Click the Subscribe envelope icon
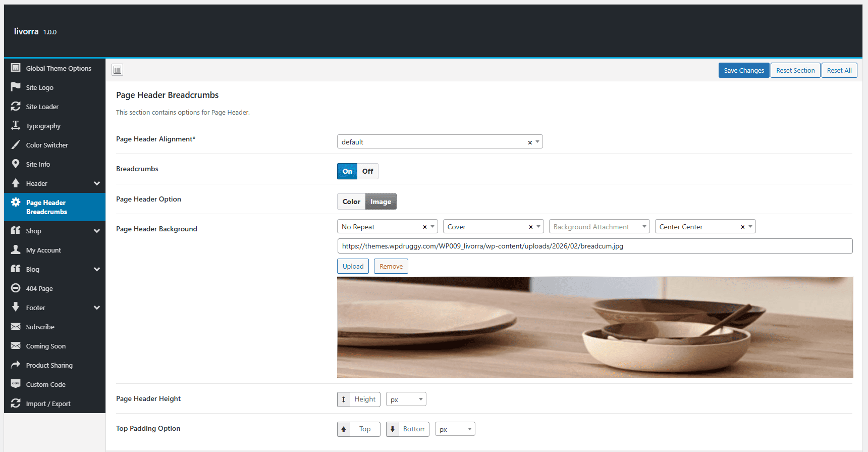868x452 pixels. [16, 326]
